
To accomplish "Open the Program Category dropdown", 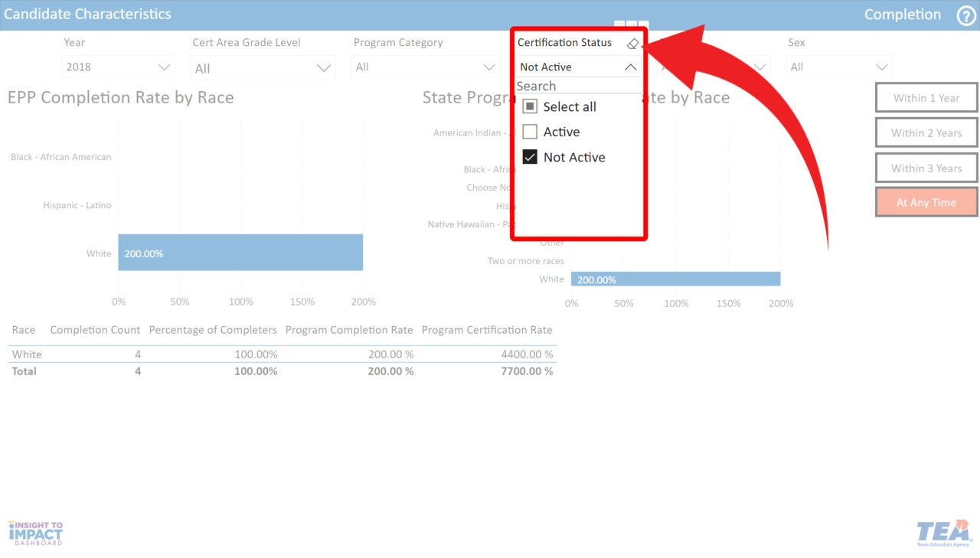I will [426, 67].
